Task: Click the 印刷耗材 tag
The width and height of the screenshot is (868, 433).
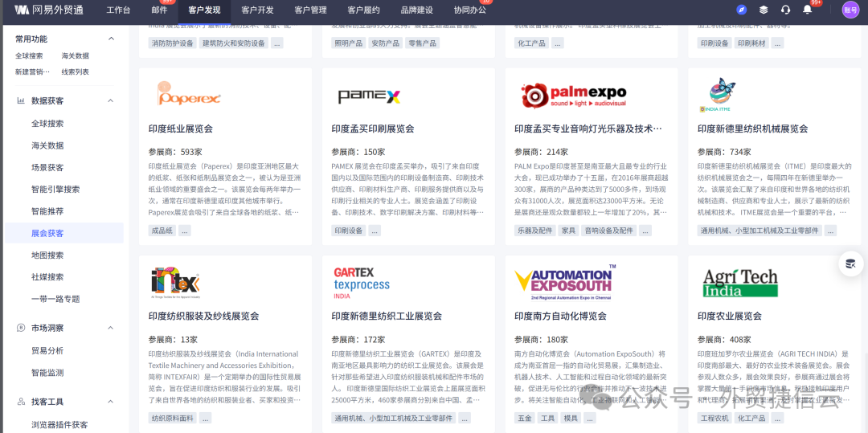Action: tap(751, 43)
